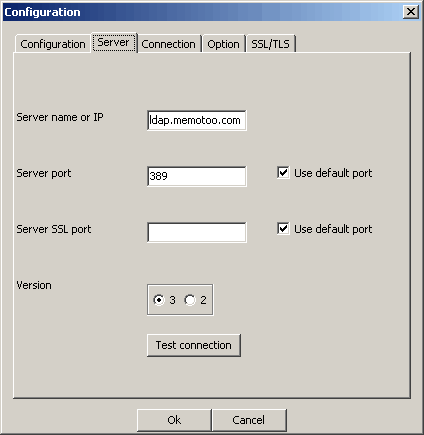The width and height of the screenshot is (424, 435).
Task: Click the Server name or IP label
Action: tap(60, 117)
